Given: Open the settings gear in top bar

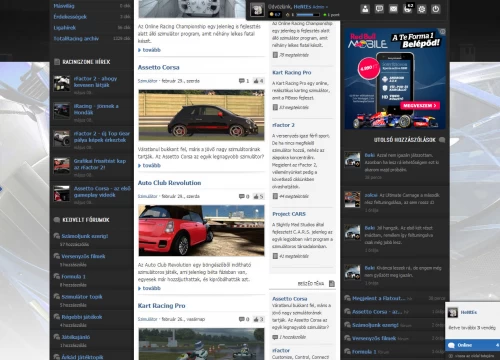Looking at the screenshot, I should tap(422, 9).
